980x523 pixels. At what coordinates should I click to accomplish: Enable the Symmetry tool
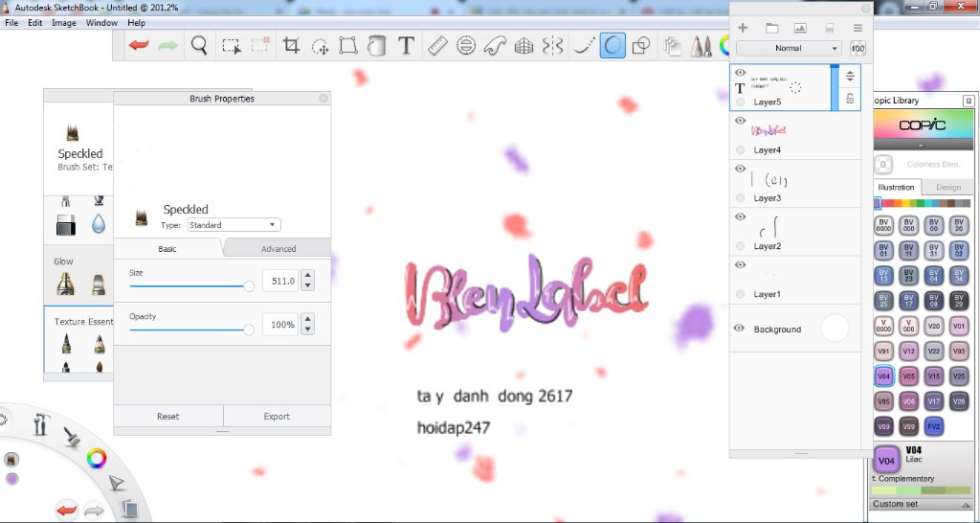point(552,46)
